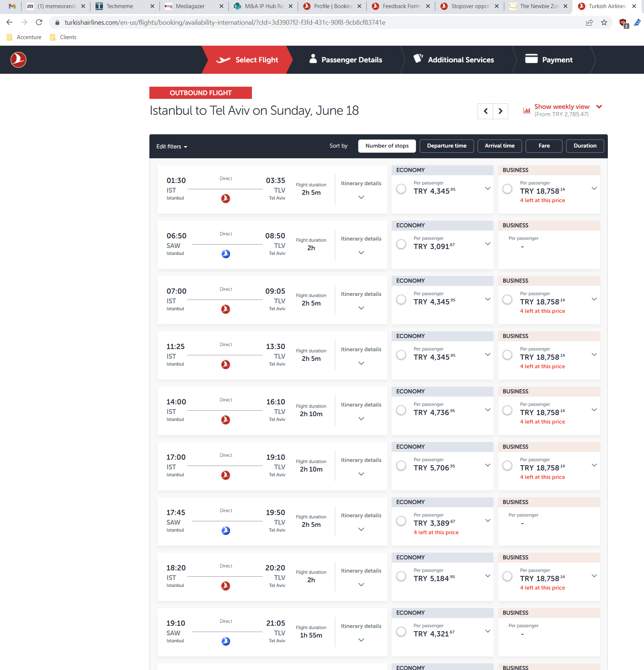Go to previous day with left arrow

[485, 111]
